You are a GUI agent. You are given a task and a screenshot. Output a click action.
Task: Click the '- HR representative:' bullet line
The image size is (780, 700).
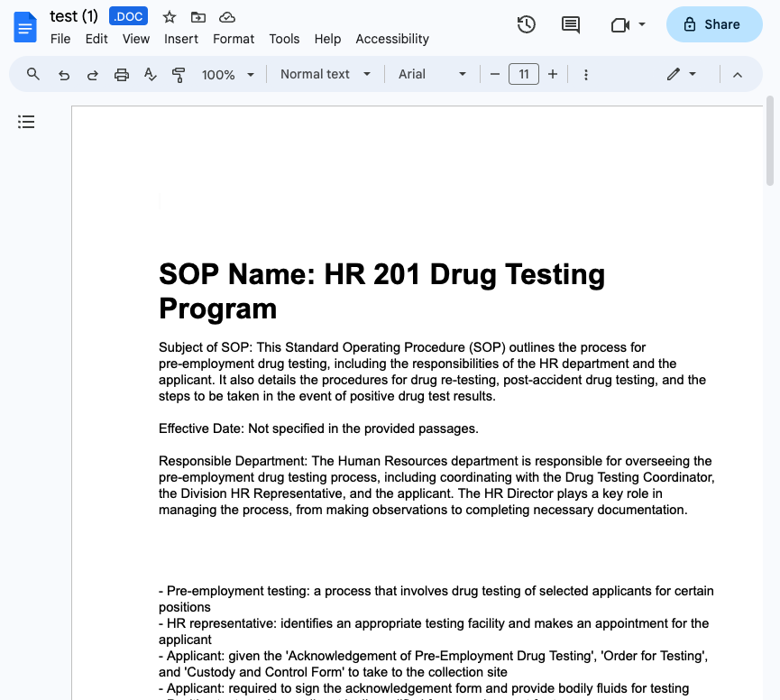pyautogui.click(x=434, y=631)
